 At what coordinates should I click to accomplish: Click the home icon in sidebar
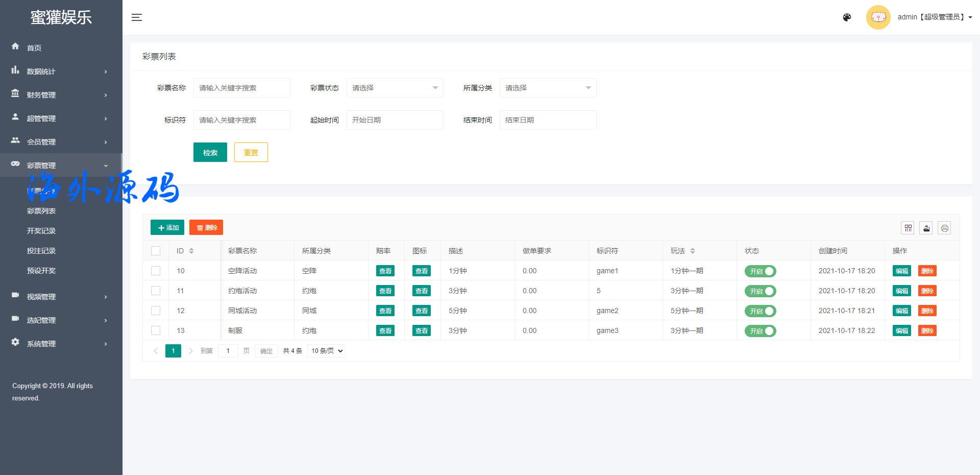tap(15, 46)
